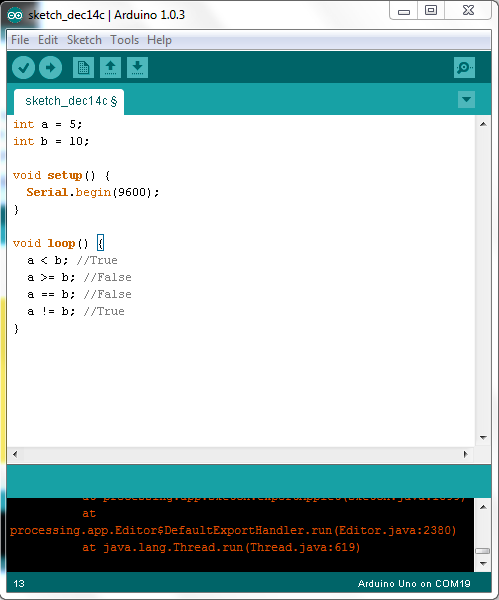Select the sketch_dec14c tab
Screen dimensions: 499x600
tap(69, 101)
